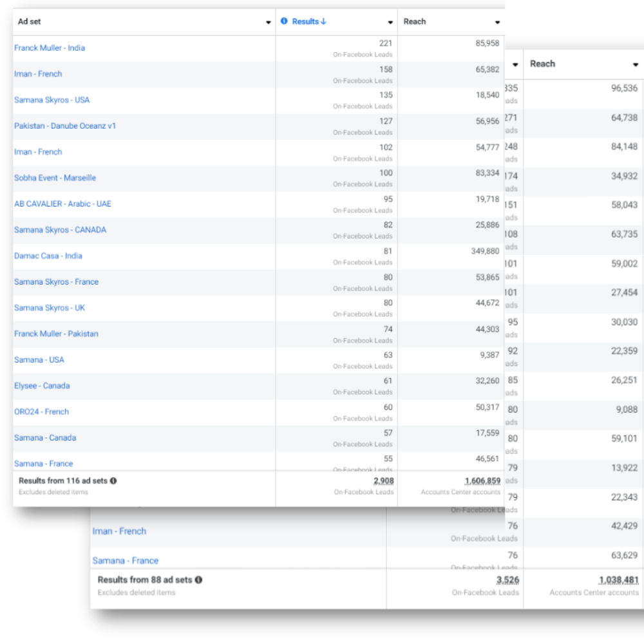Open the Samana Skyros - UK ad set
Screen dimensions: 644x644
pyautogui.click(x=50, y=308)
